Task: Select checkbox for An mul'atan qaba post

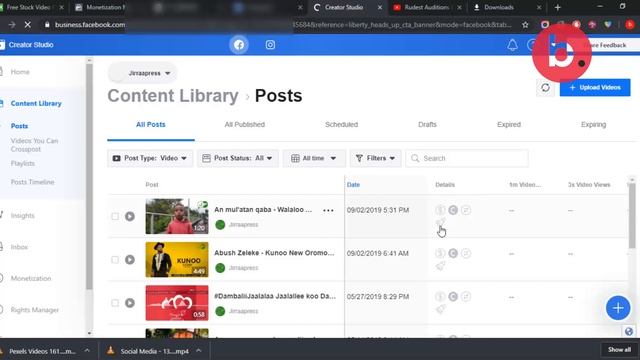Action: point(115,216)
